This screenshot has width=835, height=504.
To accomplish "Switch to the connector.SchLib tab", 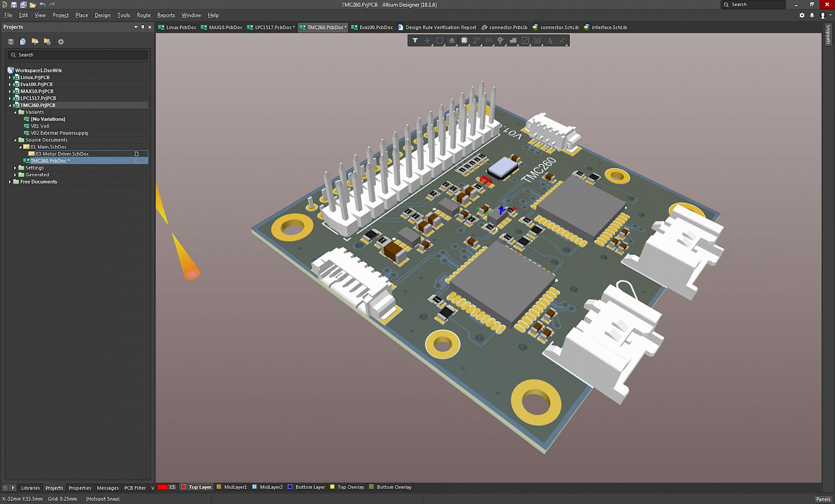I will [555, 27].
